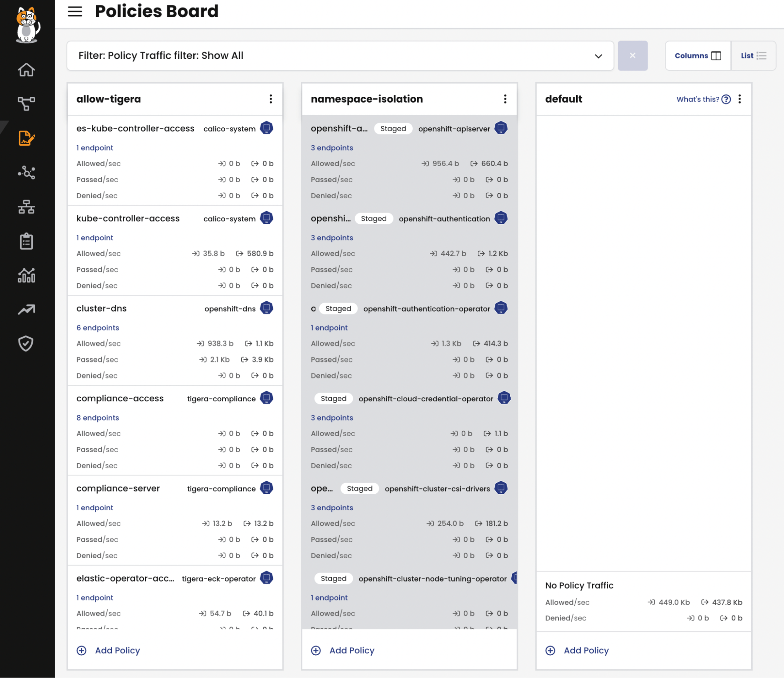Click the What's this help circle in default tier
This screenshot has height=678, width=784.
click(726, 99)
